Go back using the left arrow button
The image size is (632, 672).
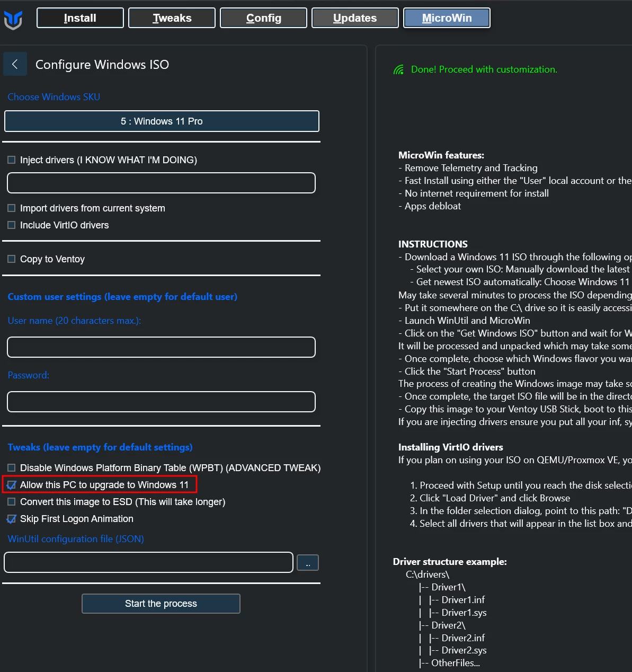click(x=15, y=64)
